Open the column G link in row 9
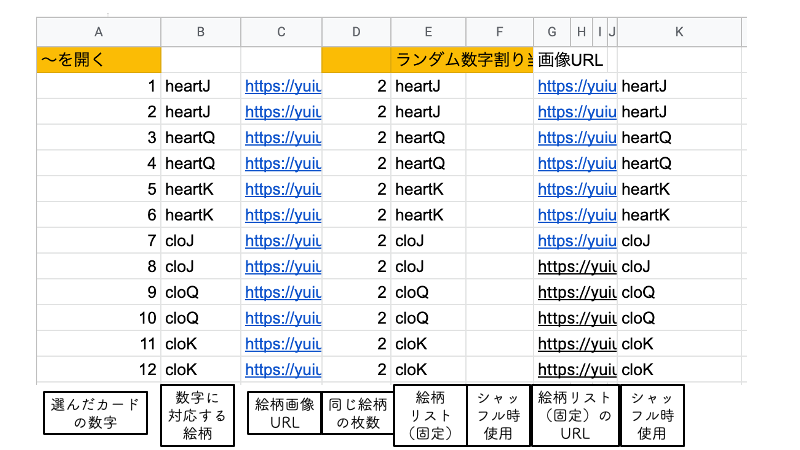This screenshot has width=800, height=450. 577,292
